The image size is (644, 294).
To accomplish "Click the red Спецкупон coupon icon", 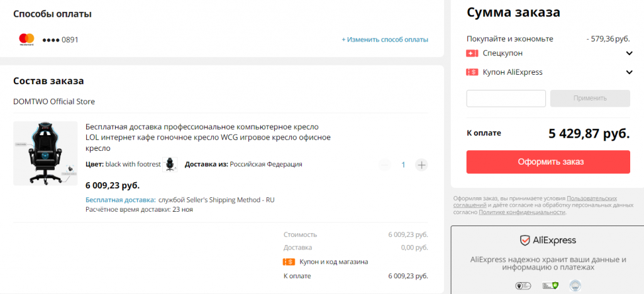I will click(472, 53).
